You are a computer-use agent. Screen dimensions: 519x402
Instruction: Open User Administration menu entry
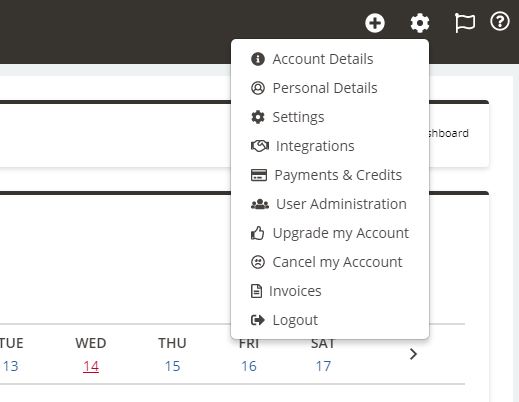(341, 204)
